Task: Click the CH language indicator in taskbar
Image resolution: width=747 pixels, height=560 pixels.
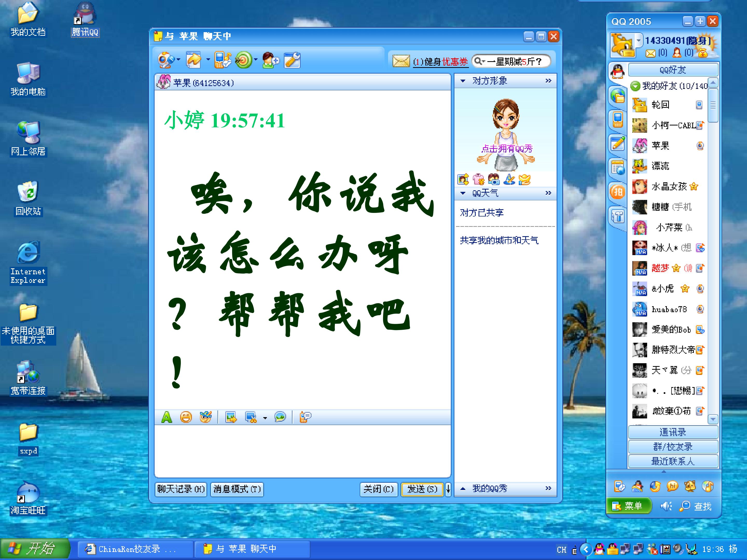Action: pyautogui.click(x=561, y=550)
